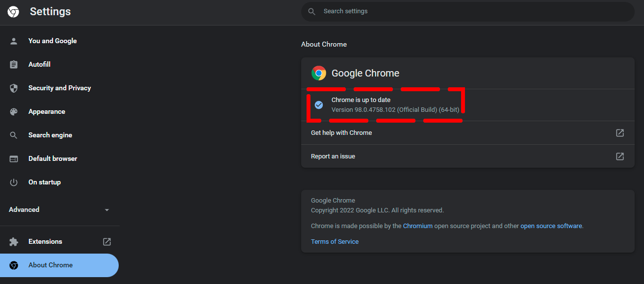Click the external link icon beside Extensions
This screenshot has height=284, width=644.
(x=107, y=242)
